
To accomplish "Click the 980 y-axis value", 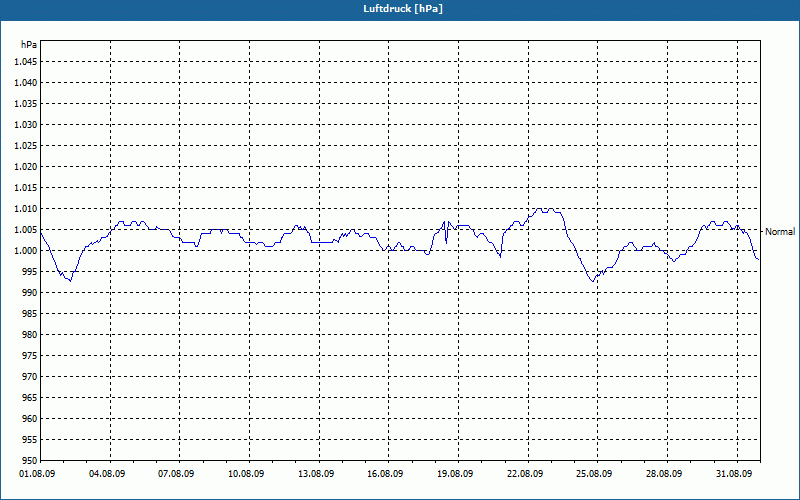I will (x=30, y=335).
